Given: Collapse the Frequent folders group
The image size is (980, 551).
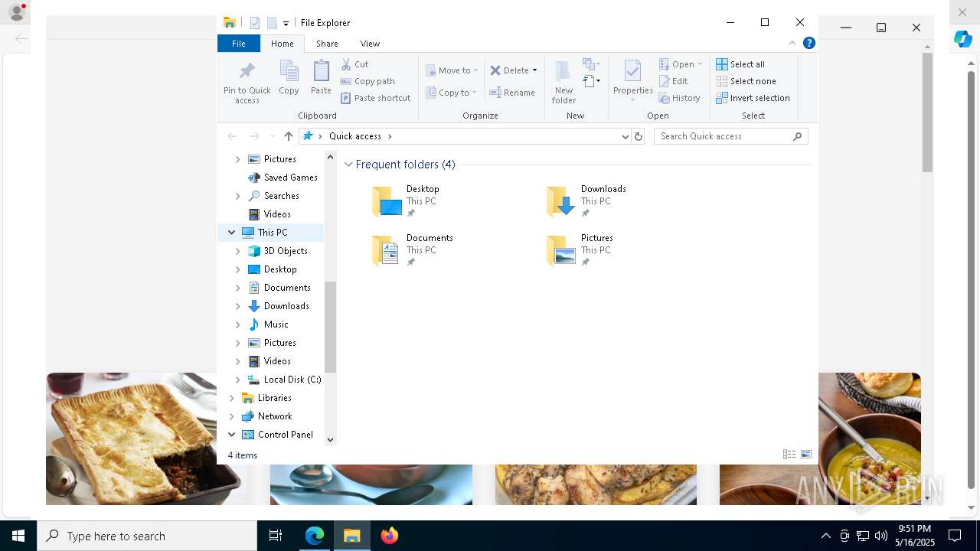Looking at the screenshot, I should coord(348,165).
